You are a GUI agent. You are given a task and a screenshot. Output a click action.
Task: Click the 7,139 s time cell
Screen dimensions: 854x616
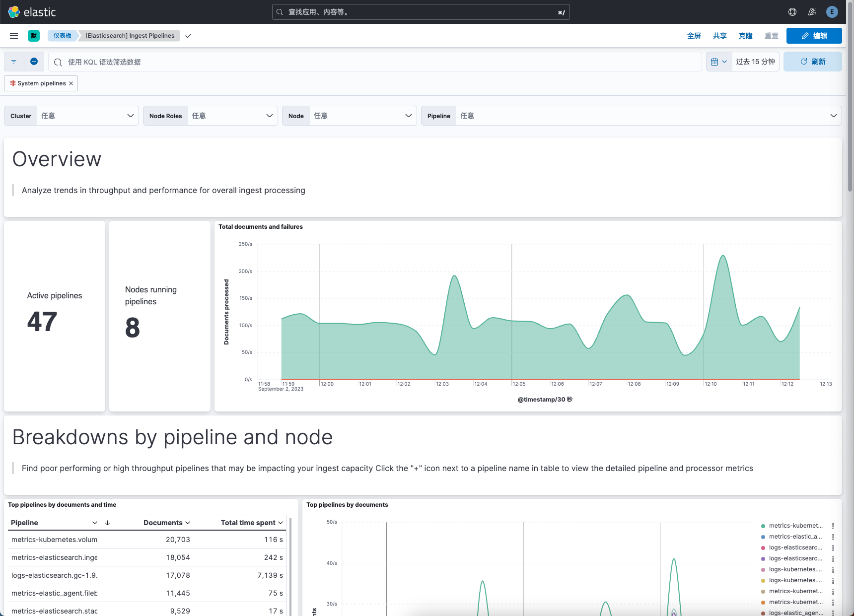click(x=270, y=575)
